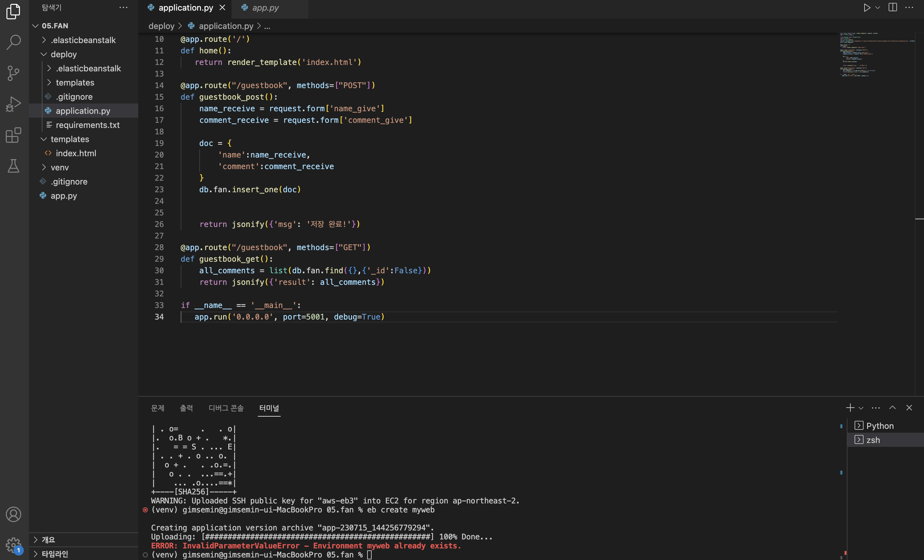Open the Search view in activity bar
Screen dimensions: 924x560
(x=14, y=42)
